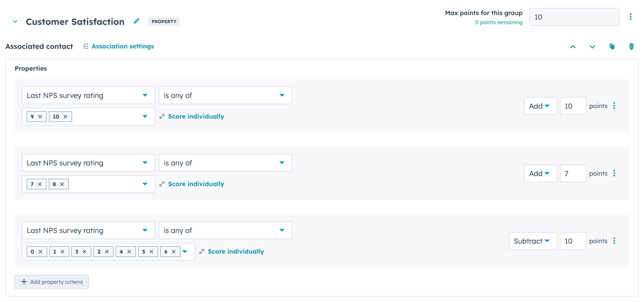The width and height of the screenshot is (644, 302).
Task: Remove value 4 from third rule
Action: tap(129, 252)
